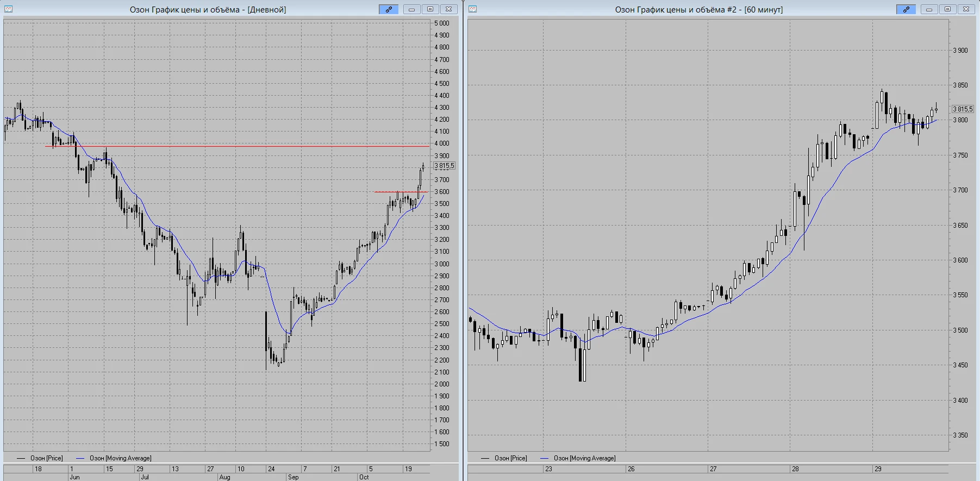Click date 28 on the 60-minute time axis
This screenshot has height=481, width=980.
(795, 468)
